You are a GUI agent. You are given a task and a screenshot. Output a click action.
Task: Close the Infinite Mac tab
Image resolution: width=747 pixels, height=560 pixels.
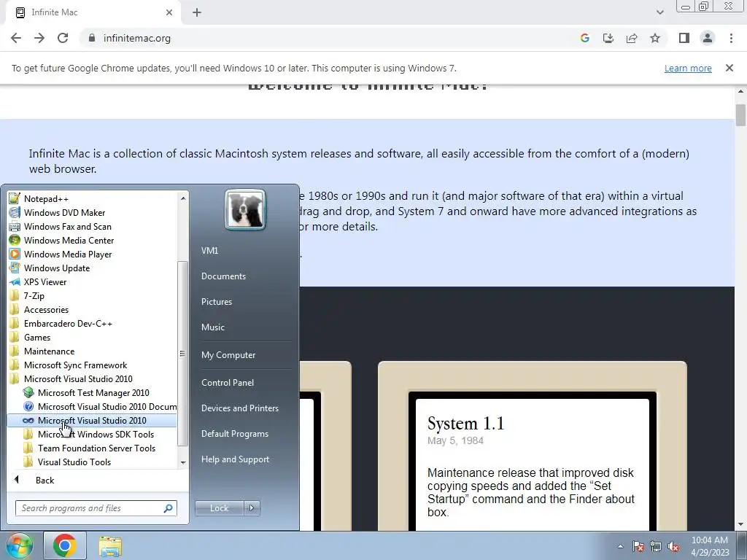click(x=169, y=12)
